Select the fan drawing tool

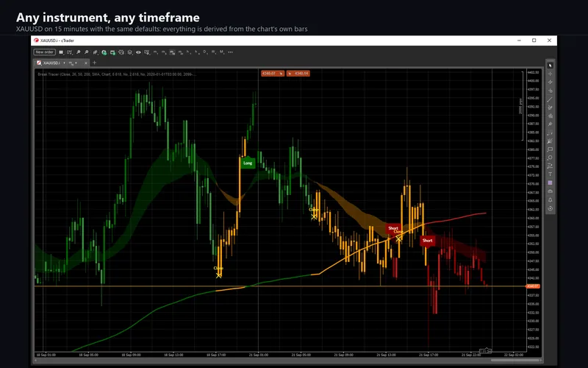pos(550,141)
